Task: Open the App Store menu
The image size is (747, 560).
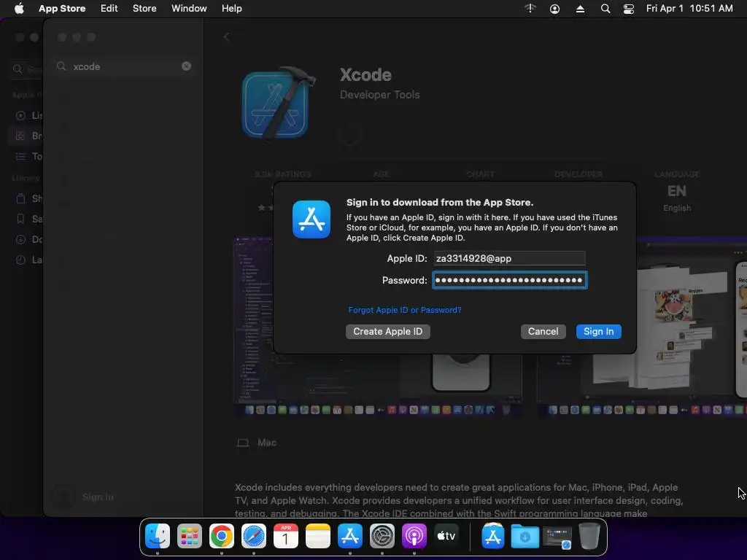Action: (62, 9)
